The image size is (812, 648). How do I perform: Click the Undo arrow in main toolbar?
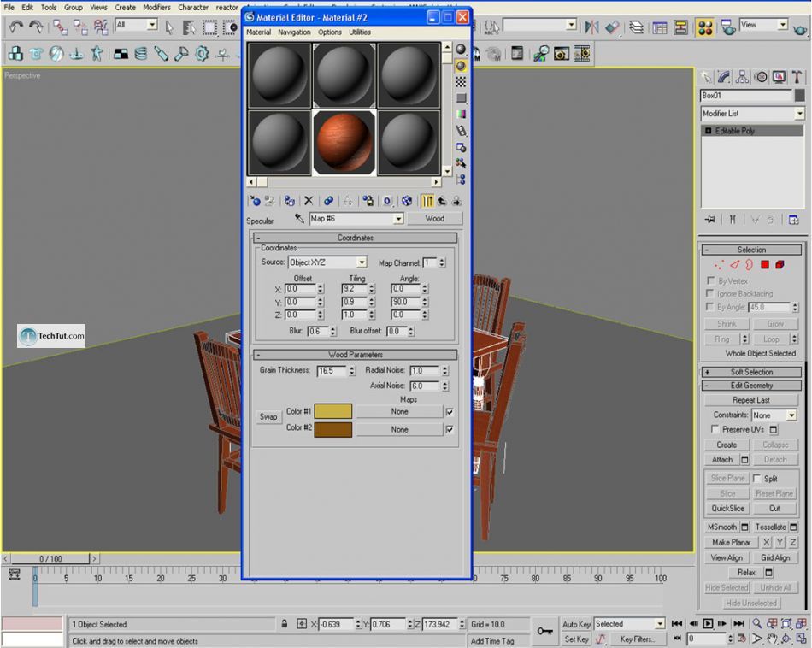(15, 27)
